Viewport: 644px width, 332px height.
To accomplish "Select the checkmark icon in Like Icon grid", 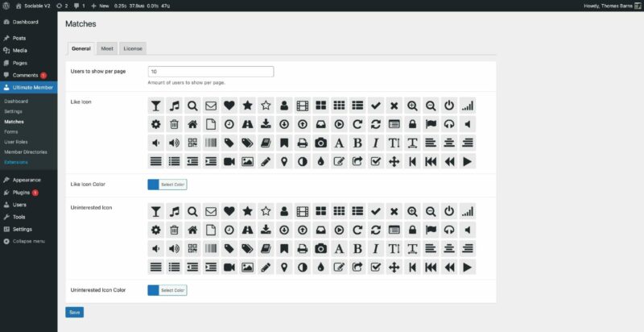I will click(375, 106).
